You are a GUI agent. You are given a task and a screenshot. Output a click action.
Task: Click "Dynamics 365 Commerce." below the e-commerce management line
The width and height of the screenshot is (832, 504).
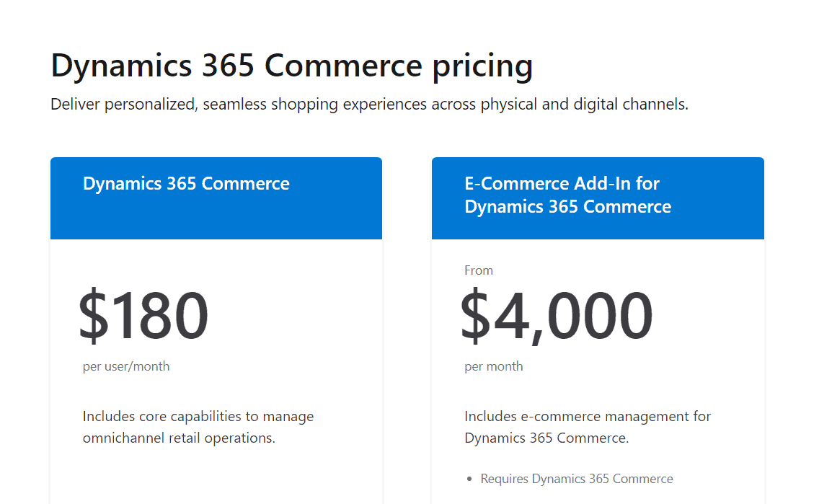tap(546, 438)
